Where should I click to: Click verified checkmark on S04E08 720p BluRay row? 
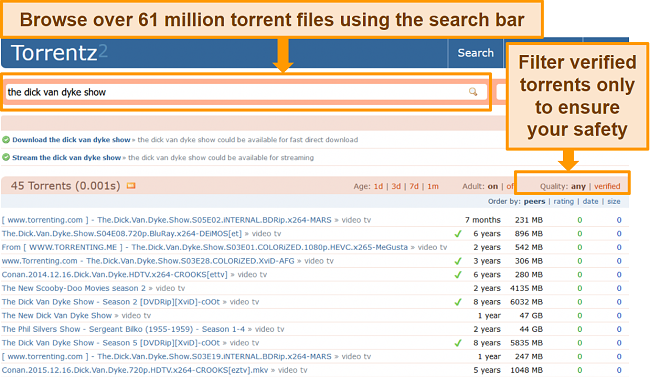click(458, 233)
